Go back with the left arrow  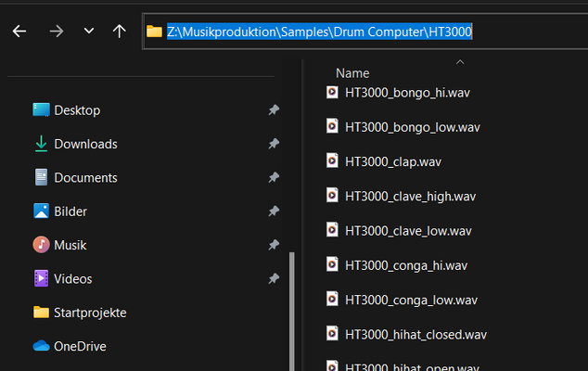click(19, 32)
